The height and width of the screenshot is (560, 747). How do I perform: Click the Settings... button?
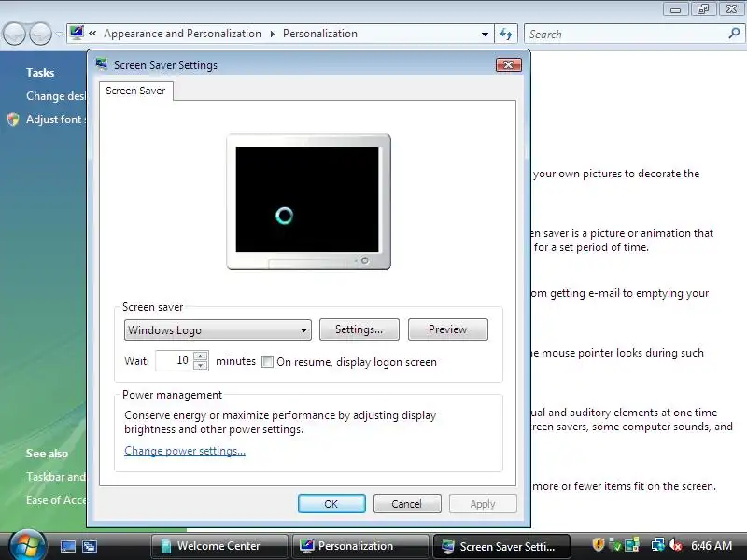[x=359, y=329]
